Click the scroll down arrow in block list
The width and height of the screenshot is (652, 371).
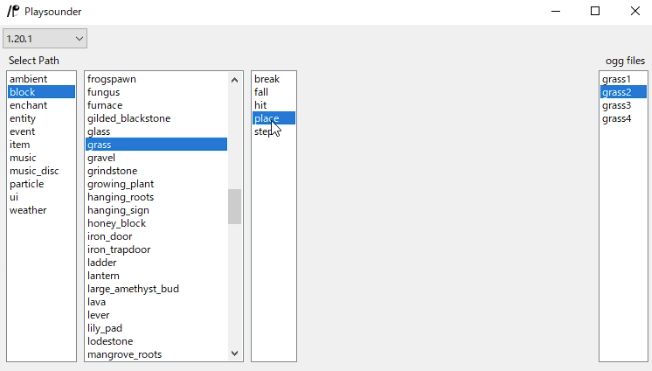(235, 353)
